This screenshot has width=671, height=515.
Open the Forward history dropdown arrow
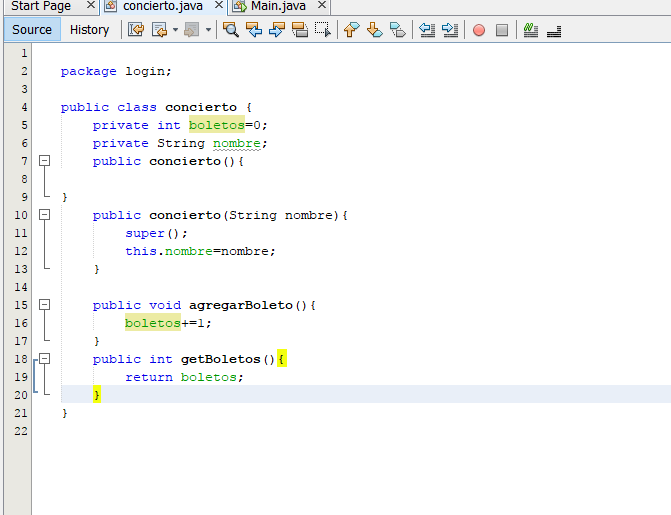[x=208, y=30]
